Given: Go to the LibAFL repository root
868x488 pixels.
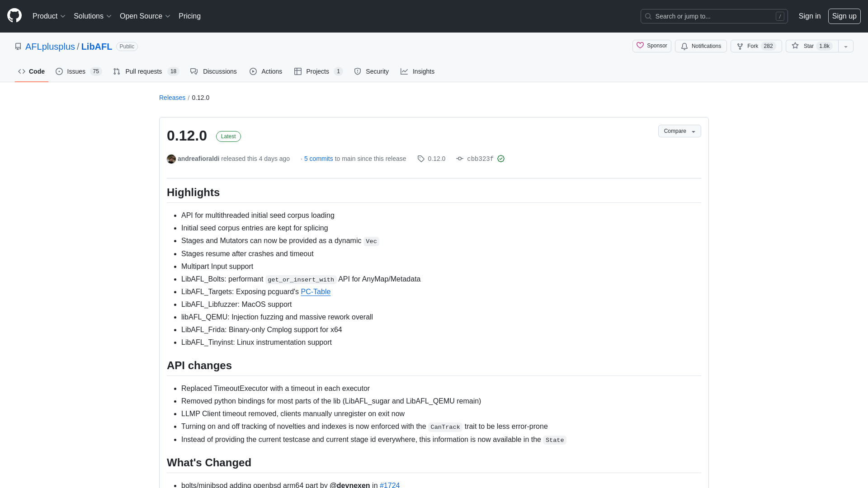Looking at the screenshot, I should pyautogui.click(x=97, y=47).
